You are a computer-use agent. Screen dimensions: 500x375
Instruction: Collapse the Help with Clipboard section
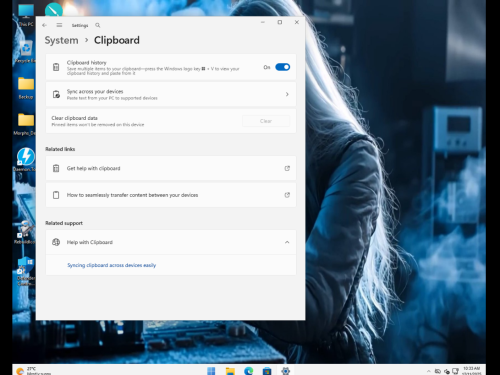[287, 242]
